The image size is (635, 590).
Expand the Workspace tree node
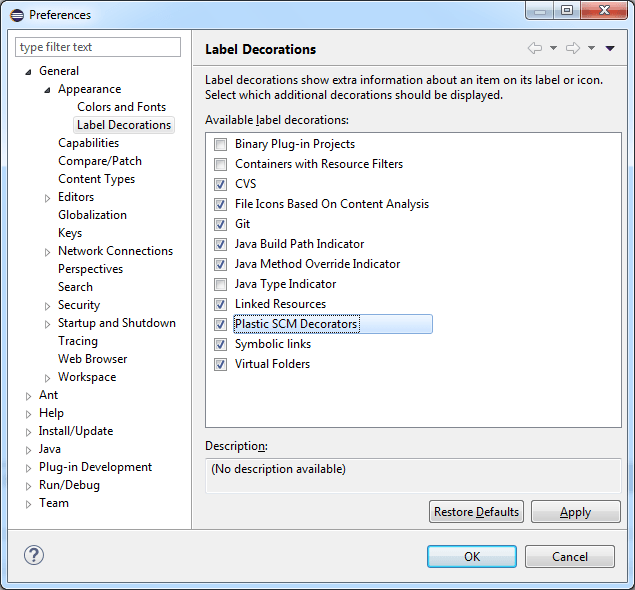[x=47, y=378]
